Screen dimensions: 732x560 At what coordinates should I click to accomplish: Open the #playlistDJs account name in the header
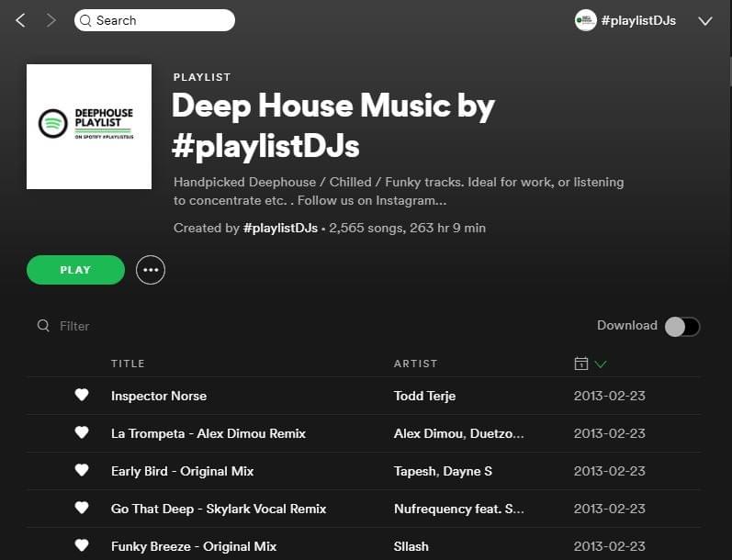[638, 20]
